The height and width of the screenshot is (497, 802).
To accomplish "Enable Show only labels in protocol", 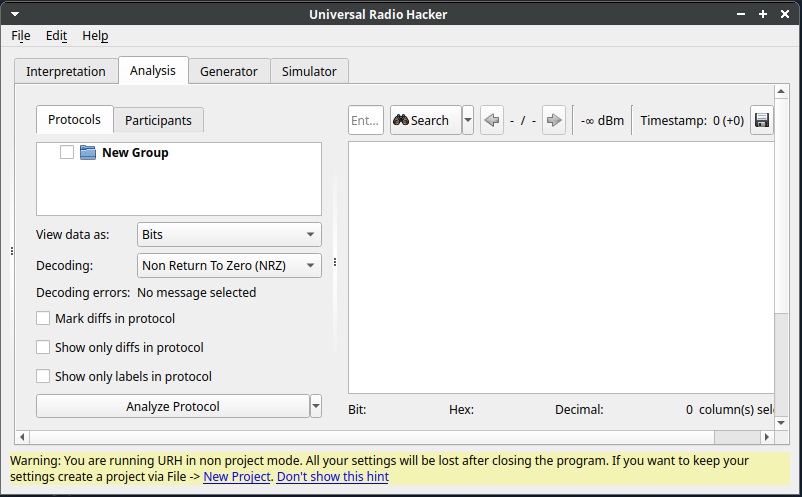I will [43, 376].
